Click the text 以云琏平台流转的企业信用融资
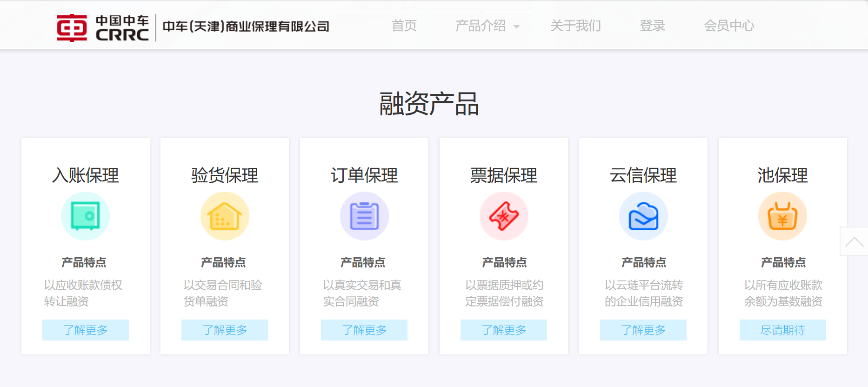 click(x=644, y=293)
